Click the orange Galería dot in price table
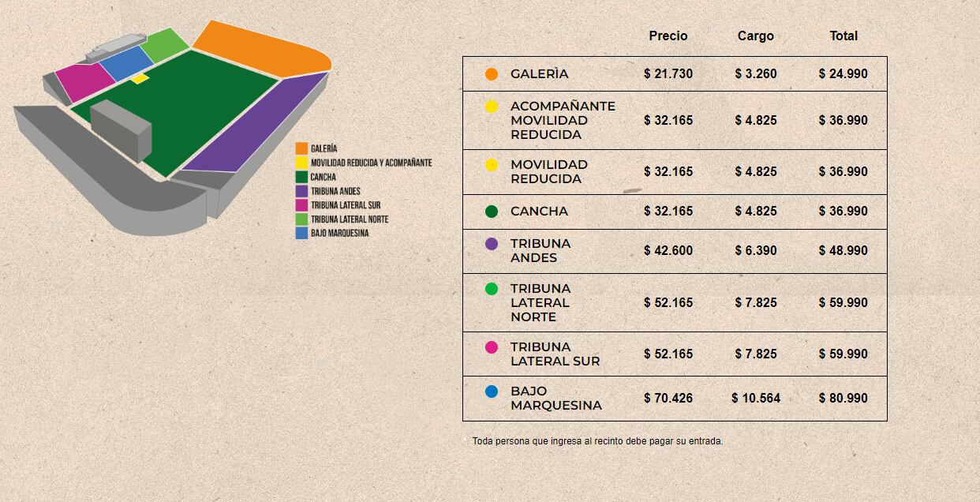980x502 pixels. pos(492,74)
